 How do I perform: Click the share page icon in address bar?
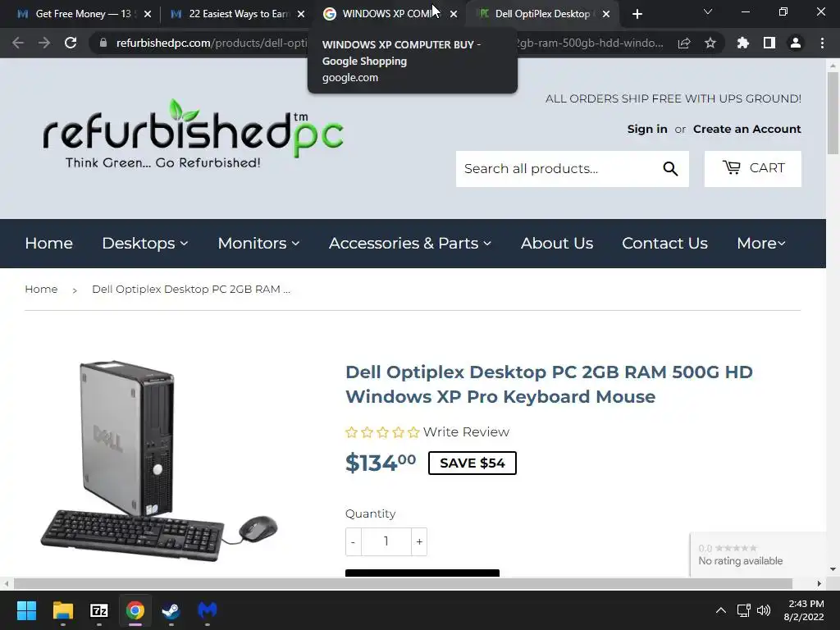coord(684,43)
